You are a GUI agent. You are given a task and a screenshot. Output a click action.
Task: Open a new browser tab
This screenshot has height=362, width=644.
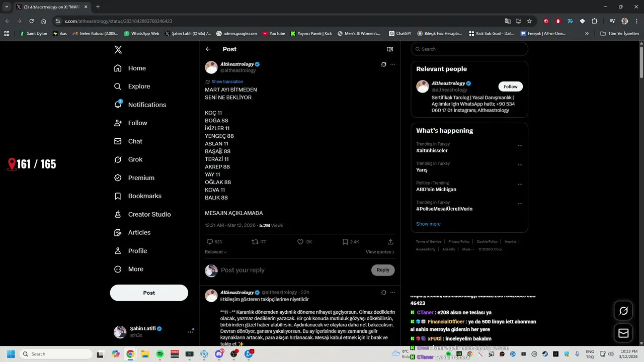[x=98, y=7]
